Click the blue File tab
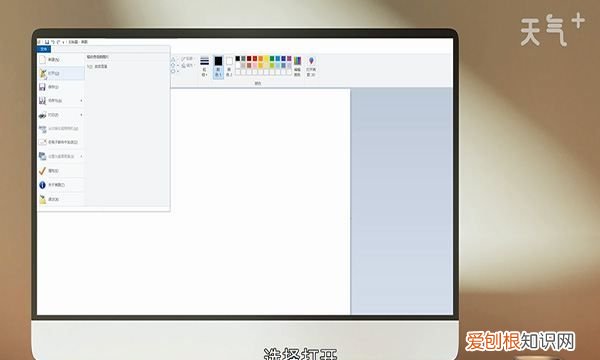600x360 pixels. tap(44, 49)
